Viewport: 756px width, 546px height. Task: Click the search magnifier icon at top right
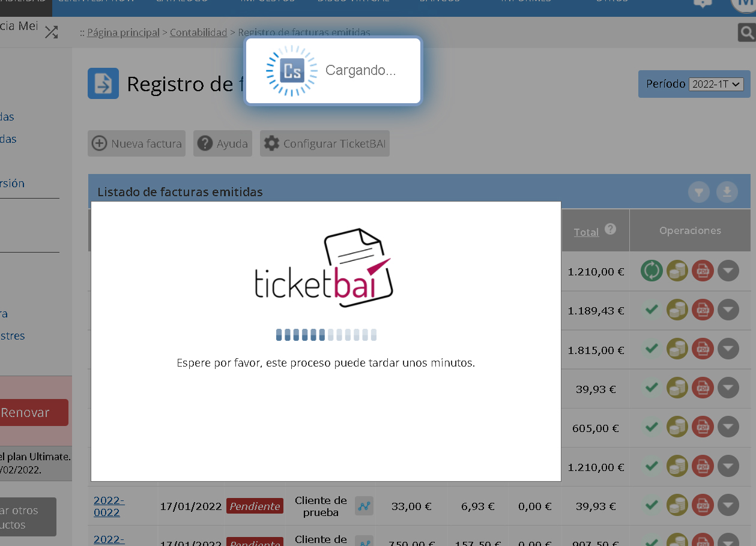tap(746, 32)
